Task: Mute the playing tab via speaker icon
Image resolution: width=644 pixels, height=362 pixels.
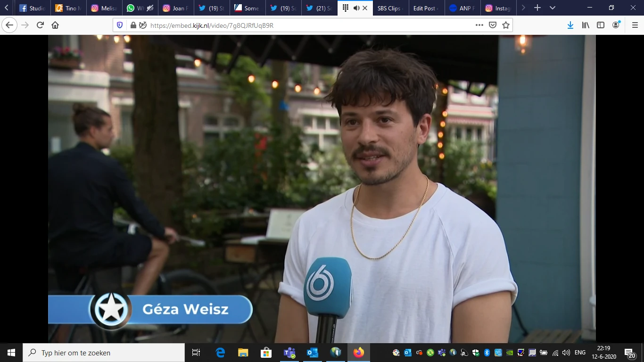Action: coord(356,8)
